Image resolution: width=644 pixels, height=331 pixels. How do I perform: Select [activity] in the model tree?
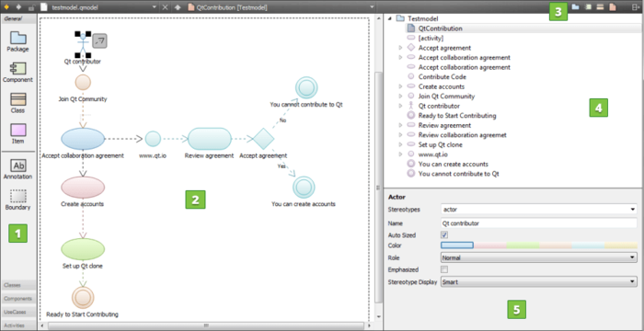pos(431,39)
